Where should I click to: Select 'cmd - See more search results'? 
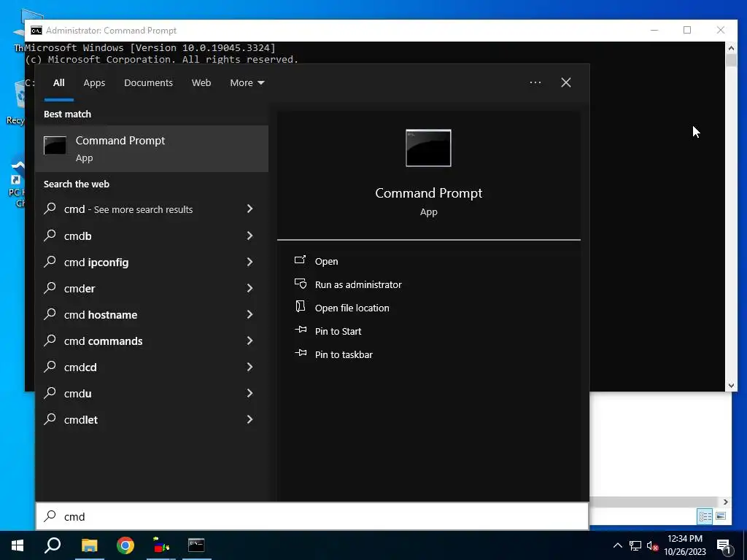coord(152,209)
